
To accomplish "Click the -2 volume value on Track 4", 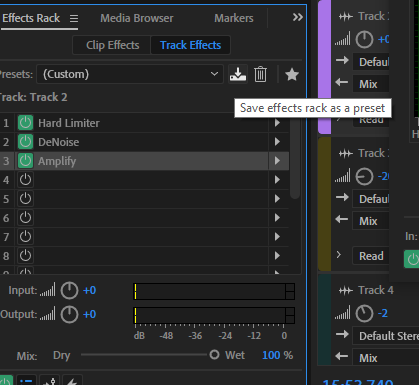I will tap(383, 313).
